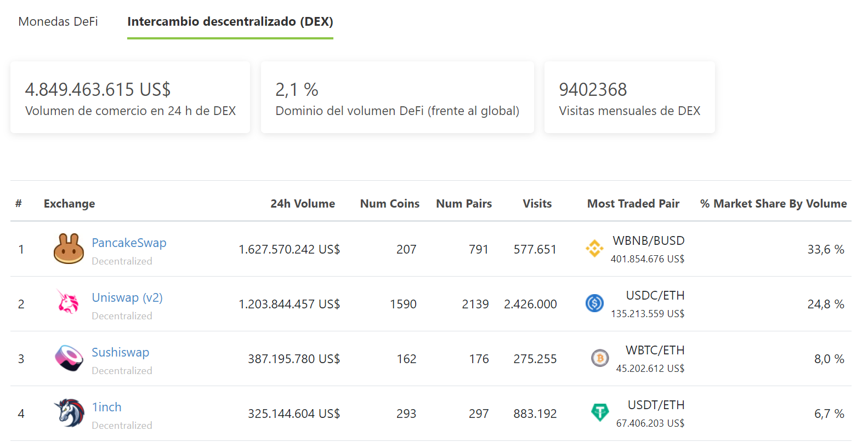Click PancakeSwap's 791 pairs count
The height and width of the screenshot is (442, 868).
click(x=479, y=249)
